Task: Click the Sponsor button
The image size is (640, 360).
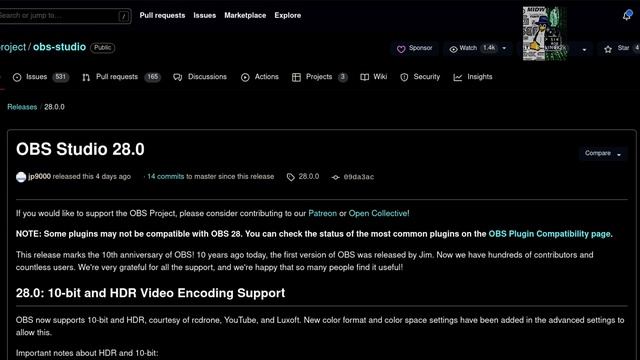Action: (x=415, y=49)
